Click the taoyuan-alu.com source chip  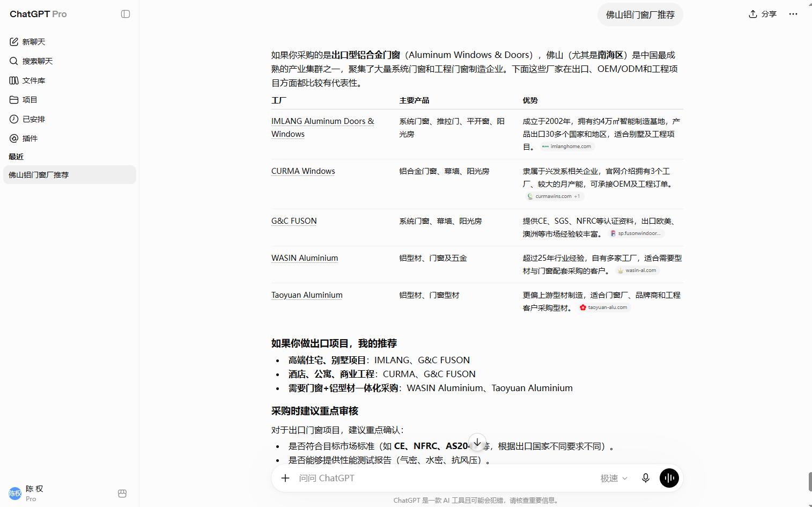[603, 307]
